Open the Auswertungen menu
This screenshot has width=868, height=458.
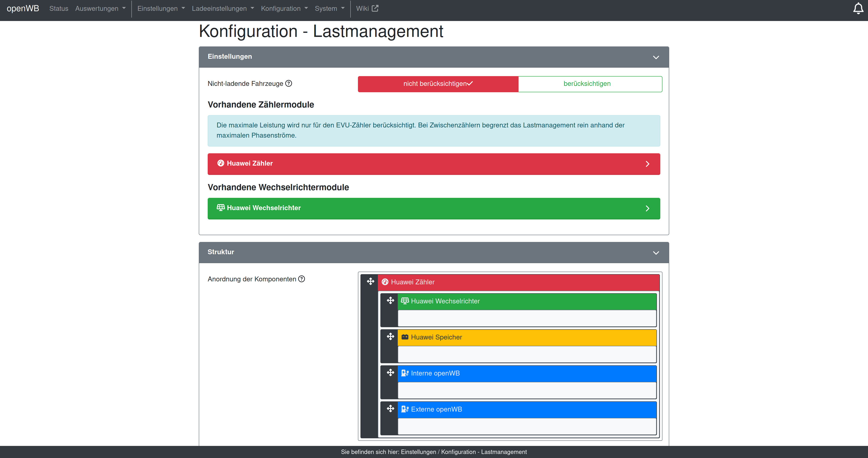pyautogui.click(x=100, y=9)
